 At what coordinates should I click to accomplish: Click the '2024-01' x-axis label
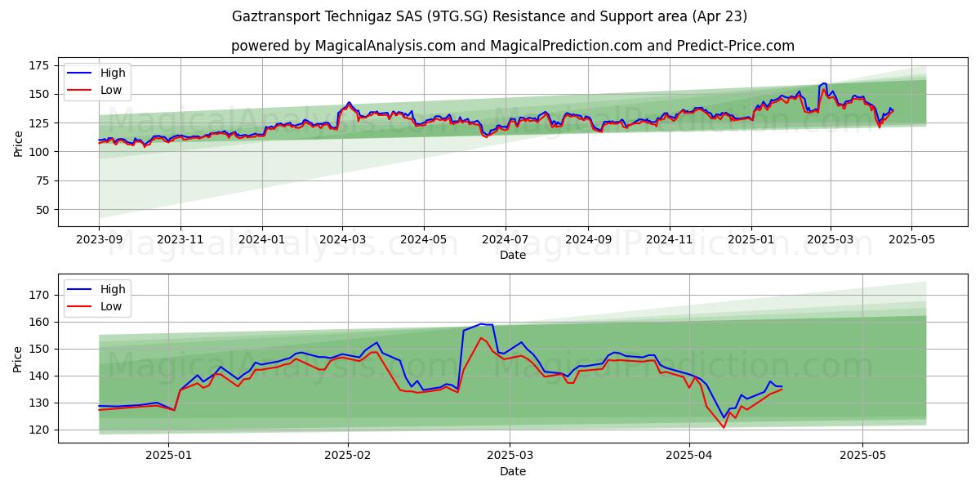(261, 240)
